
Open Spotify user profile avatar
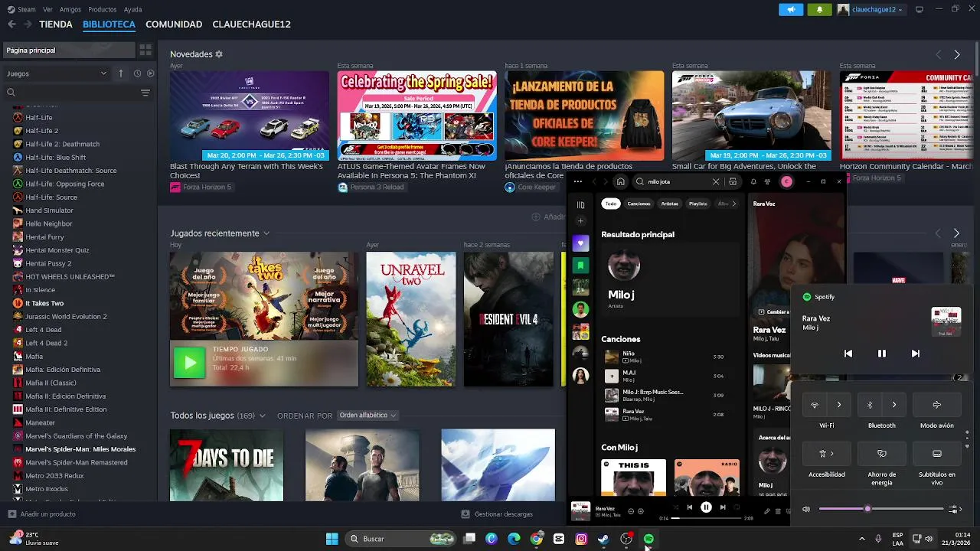coord(786,181)
